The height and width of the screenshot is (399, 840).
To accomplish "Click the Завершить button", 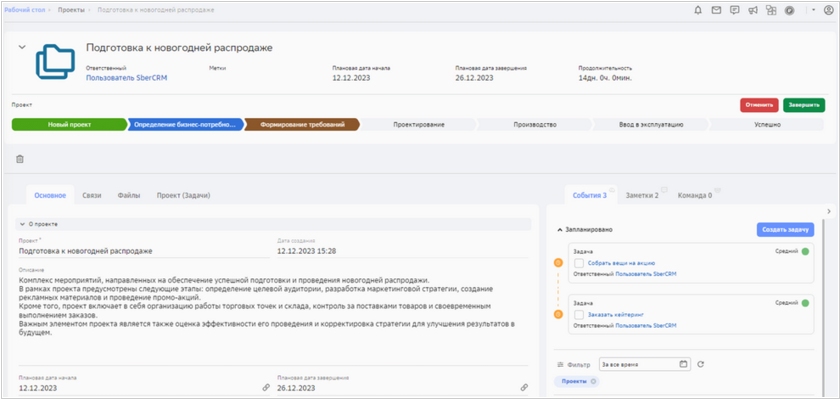I will [804, 105].
